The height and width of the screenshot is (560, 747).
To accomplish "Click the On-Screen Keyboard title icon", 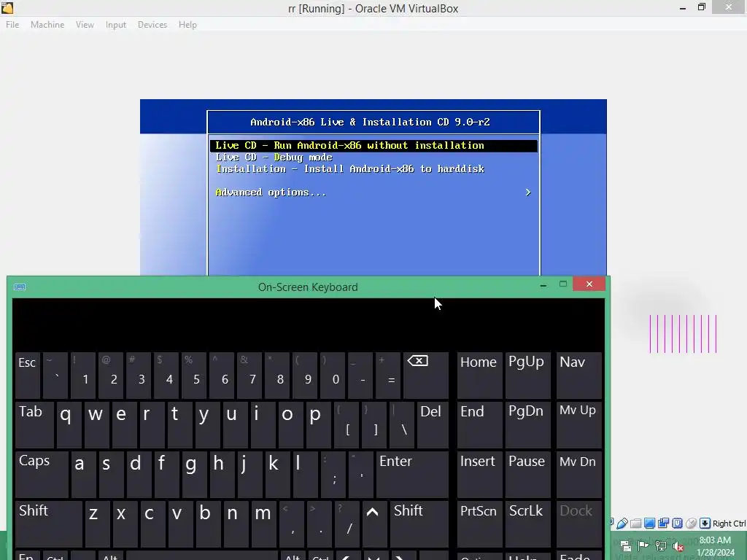I will coord(20,287).
